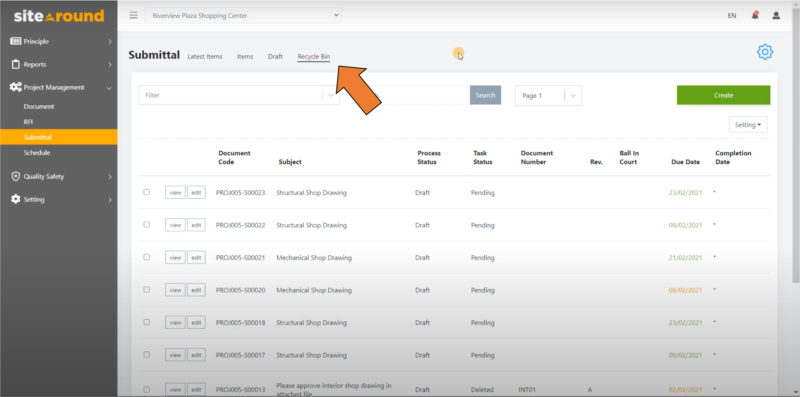This screenshot has width=800, height=397.
Task: Switch to the Latest Items tab
Action: click(x=205, y=57)
